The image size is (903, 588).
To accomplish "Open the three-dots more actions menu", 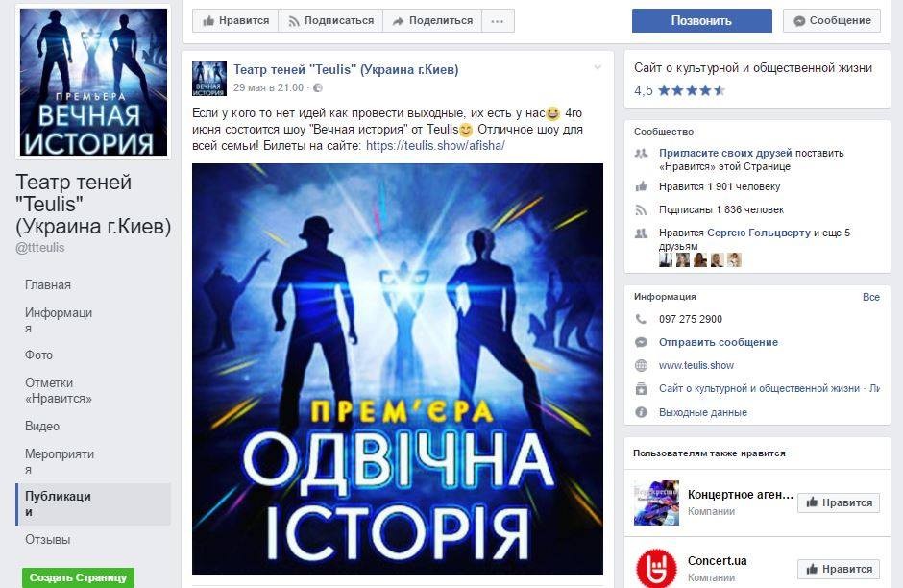I will pyautogui.click(x=498, y=21).
